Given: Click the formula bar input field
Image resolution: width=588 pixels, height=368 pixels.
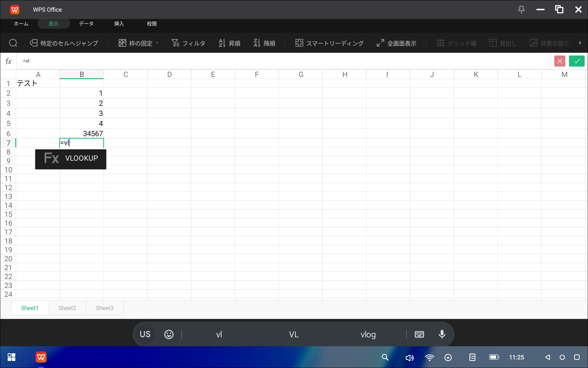Looking at the screenshot, I should (284, 61).
